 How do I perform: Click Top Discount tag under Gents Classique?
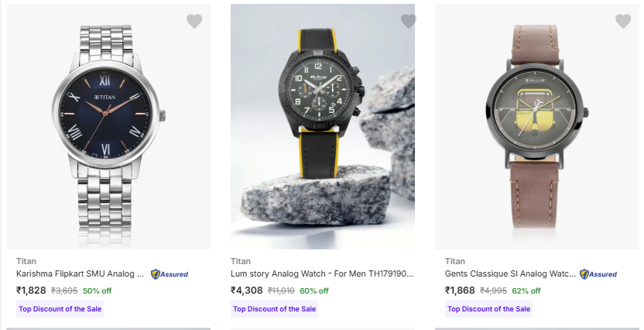[489, 309]
